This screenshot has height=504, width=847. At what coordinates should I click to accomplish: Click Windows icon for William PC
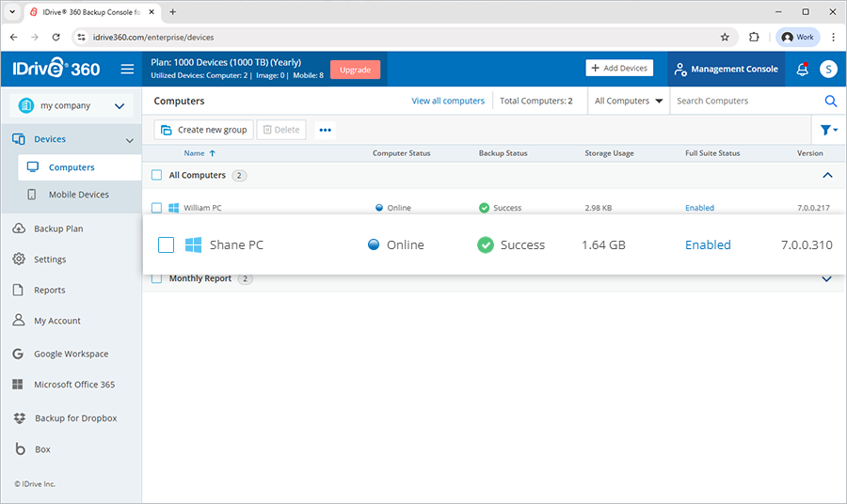(173, 208)
